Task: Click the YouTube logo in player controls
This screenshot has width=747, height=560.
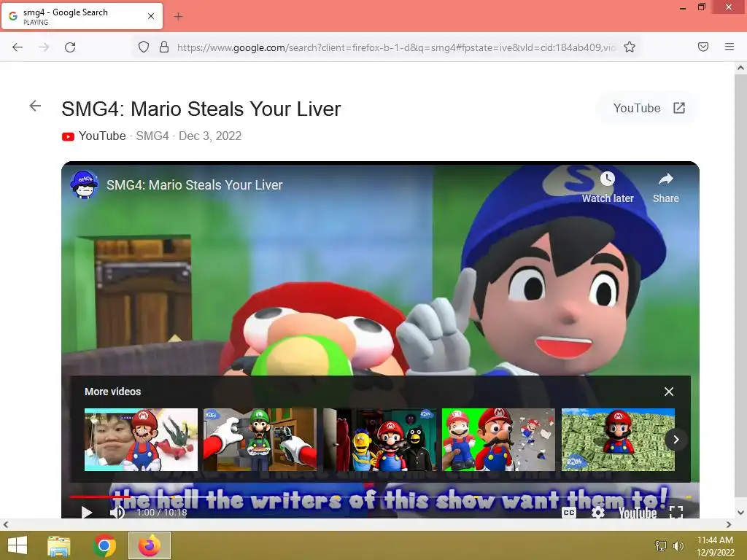Action: [637, 513]
